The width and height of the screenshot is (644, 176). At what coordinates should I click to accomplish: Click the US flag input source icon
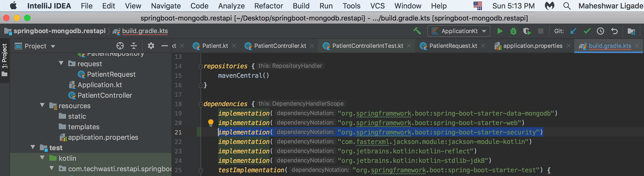click(x=478, y=6)
